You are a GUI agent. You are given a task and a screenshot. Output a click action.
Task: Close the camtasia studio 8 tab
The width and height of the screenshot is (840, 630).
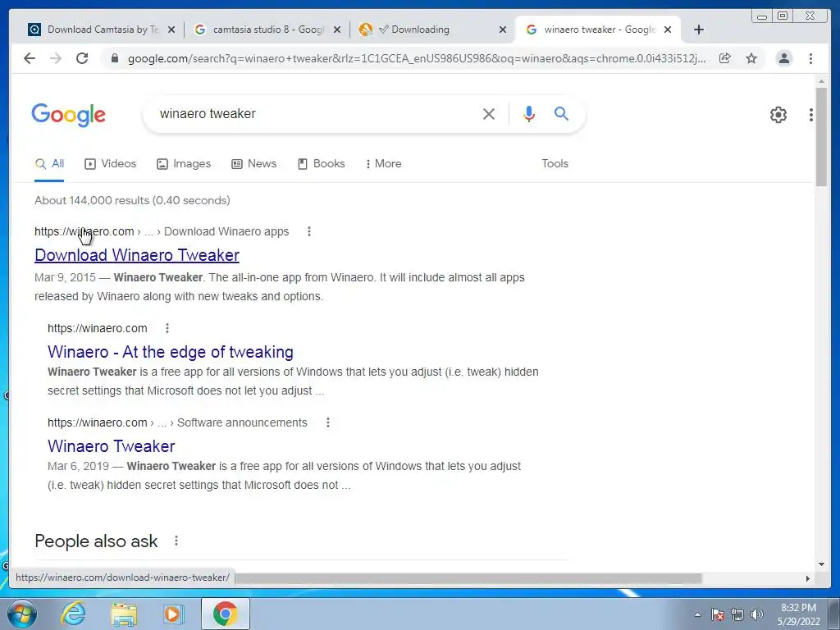[x=336, y=30]
